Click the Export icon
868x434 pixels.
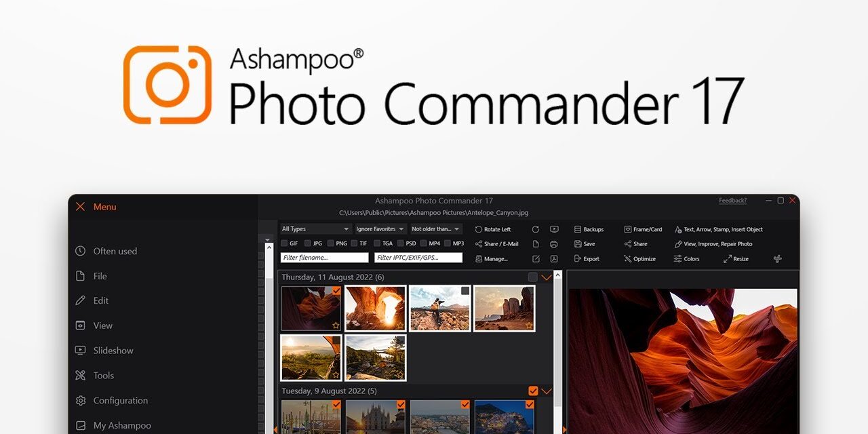pyautogui.click(x=578, y=258)
